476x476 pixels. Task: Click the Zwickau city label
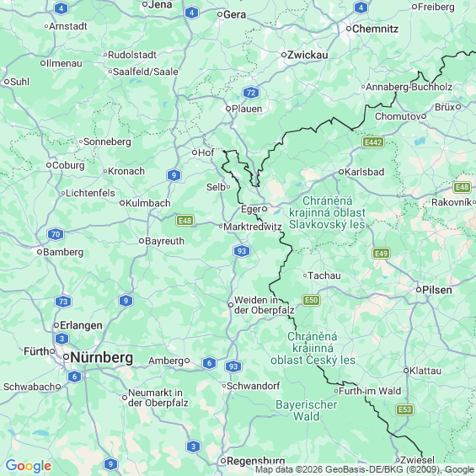click(x=308, y=55)
